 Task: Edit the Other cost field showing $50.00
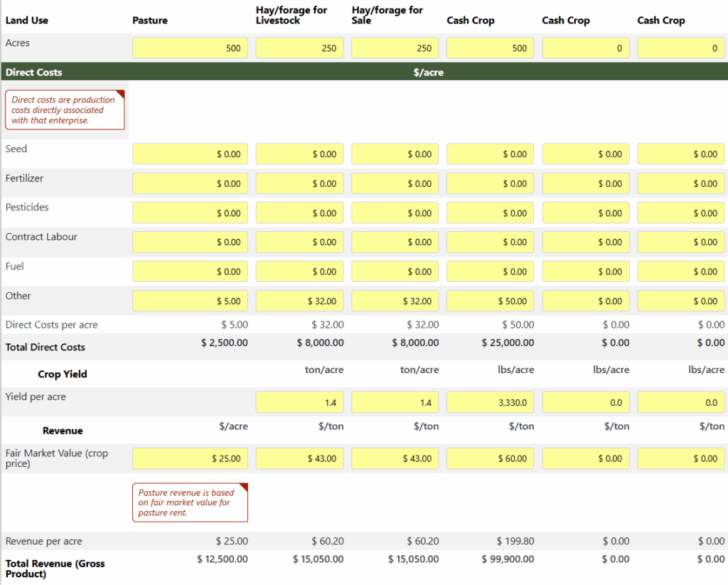tap(490, 301)
